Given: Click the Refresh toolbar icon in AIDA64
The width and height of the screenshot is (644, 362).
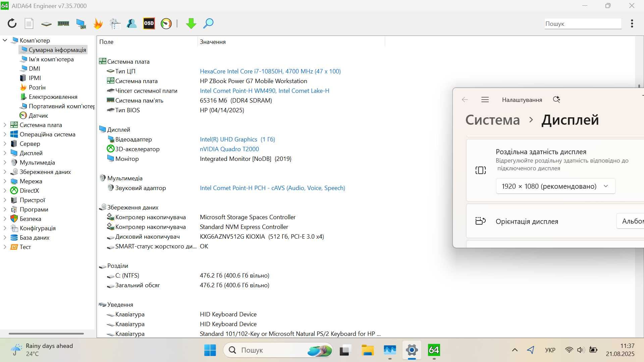Looking at the screenshot, I should [x=12, y=23].
